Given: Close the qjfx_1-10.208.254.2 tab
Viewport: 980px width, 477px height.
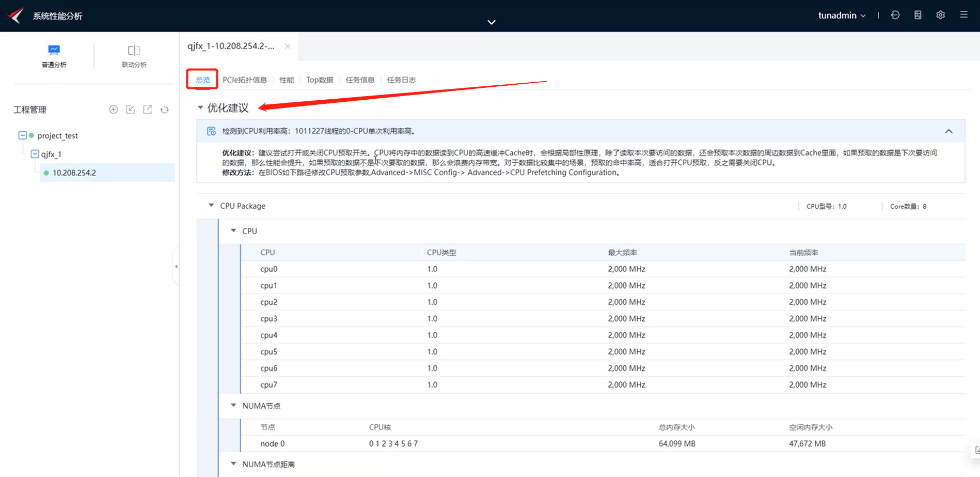Looking at the screenshot, I should (288, 47).
